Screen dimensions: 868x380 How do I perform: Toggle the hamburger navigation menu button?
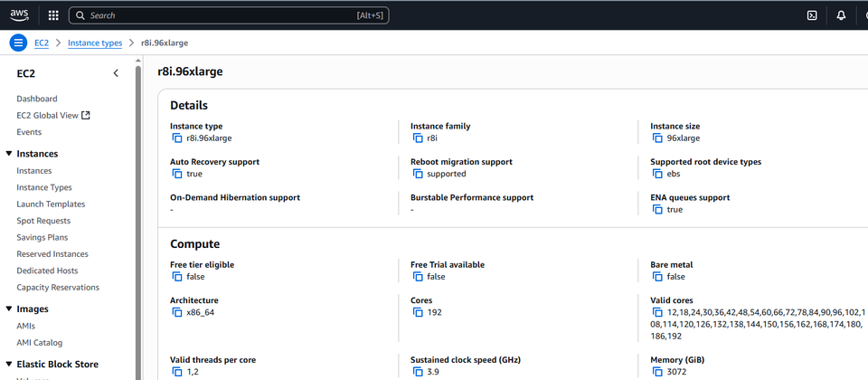[x=18, y=43]
